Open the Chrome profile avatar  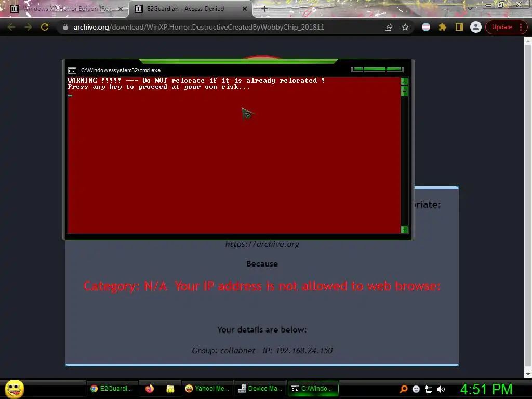point(476,27)
